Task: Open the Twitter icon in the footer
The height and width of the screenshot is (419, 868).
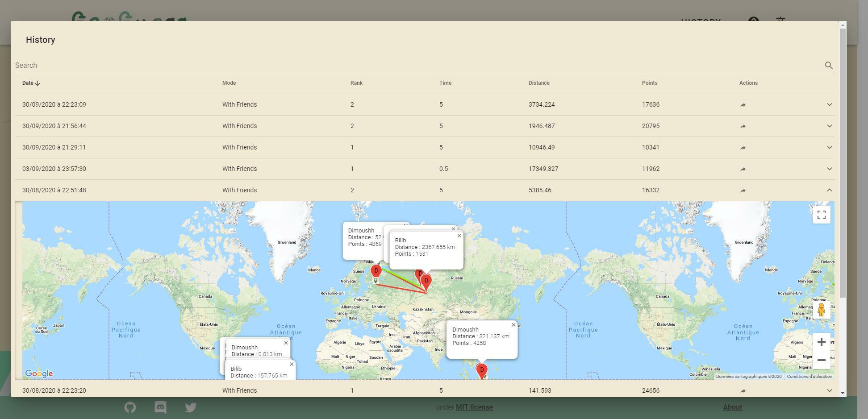Action: [x=191, y=407]
